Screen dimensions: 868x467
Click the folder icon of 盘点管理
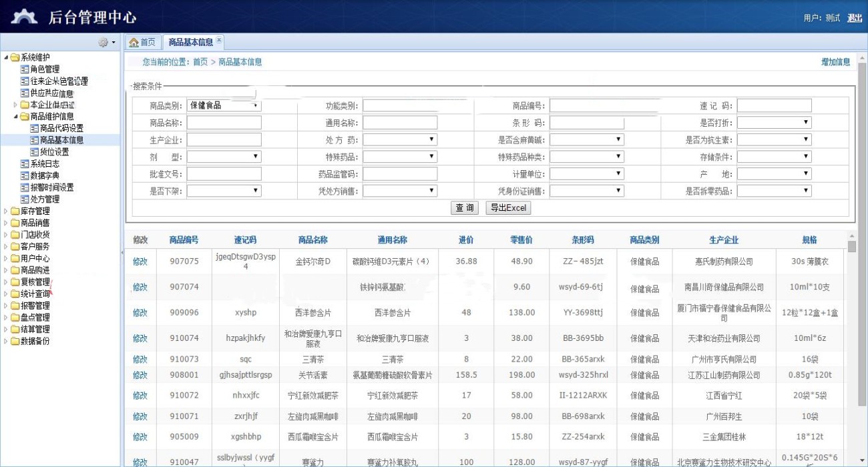coord(15,318)
